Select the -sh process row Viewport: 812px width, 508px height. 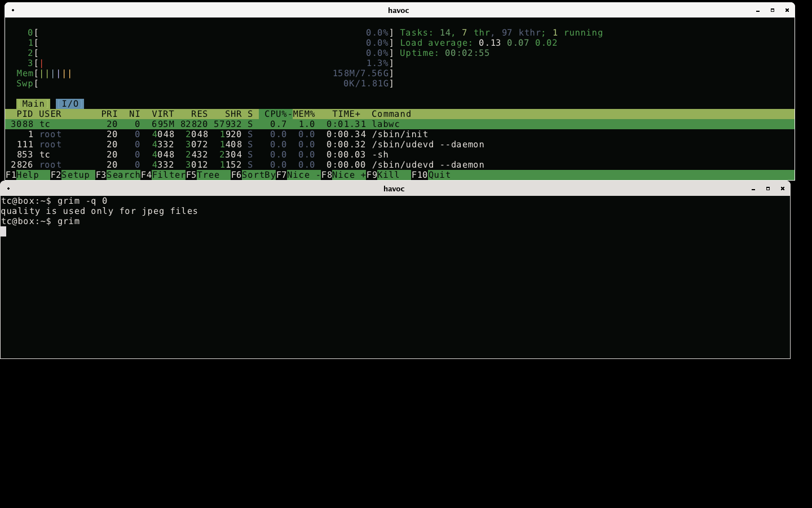[x=400, y=155]
